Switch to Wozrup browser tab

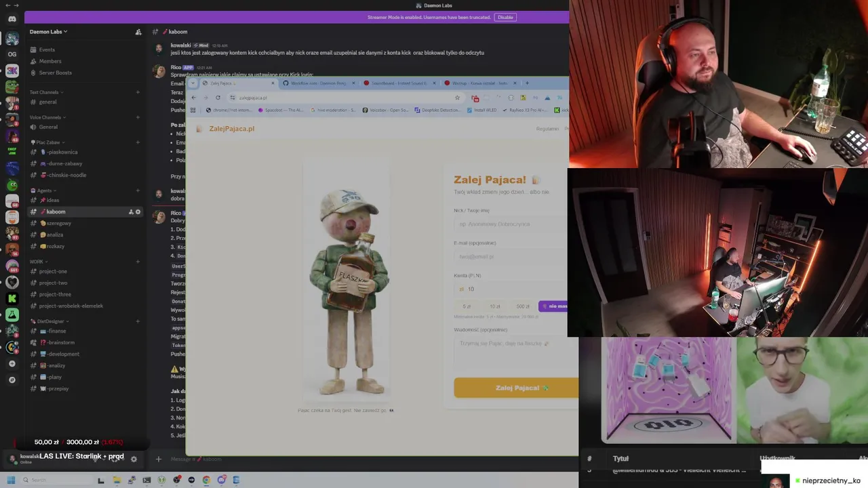(479, 83)
